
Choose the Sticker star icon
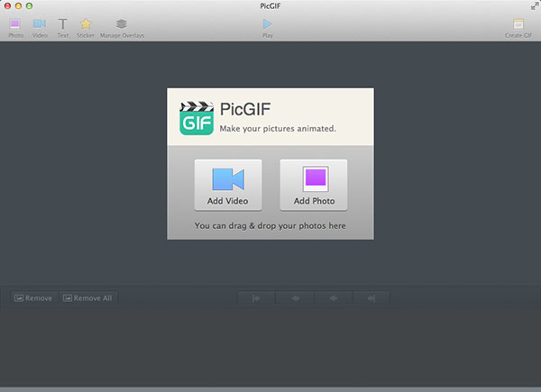pos(86,24)
